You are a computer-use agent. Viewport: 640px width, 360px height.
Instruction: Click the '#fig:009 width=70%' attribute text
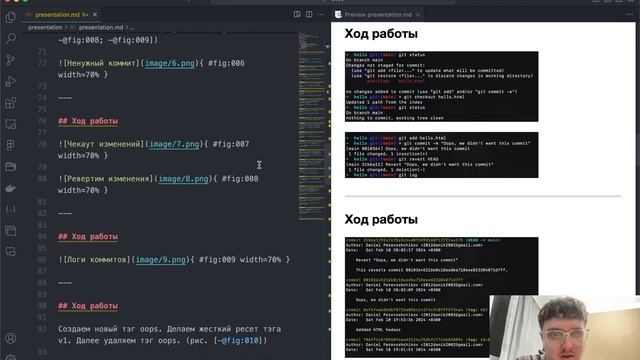[240, 260]
